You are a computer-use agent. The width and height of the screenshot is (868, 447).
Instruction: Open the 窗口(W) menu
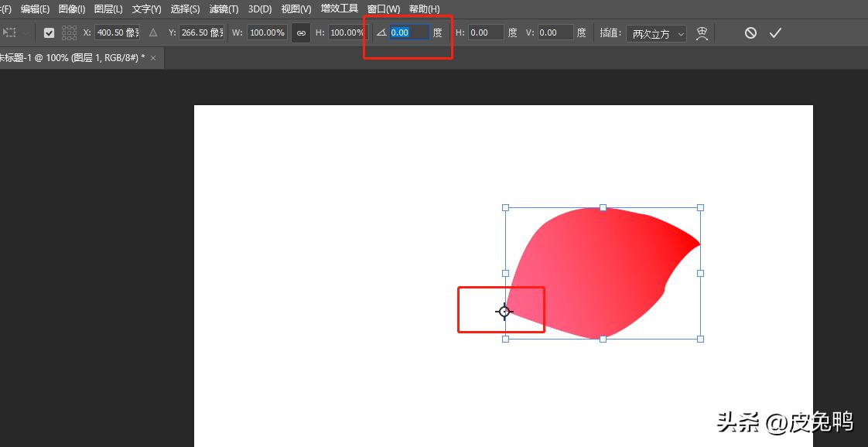coord(383,9)
